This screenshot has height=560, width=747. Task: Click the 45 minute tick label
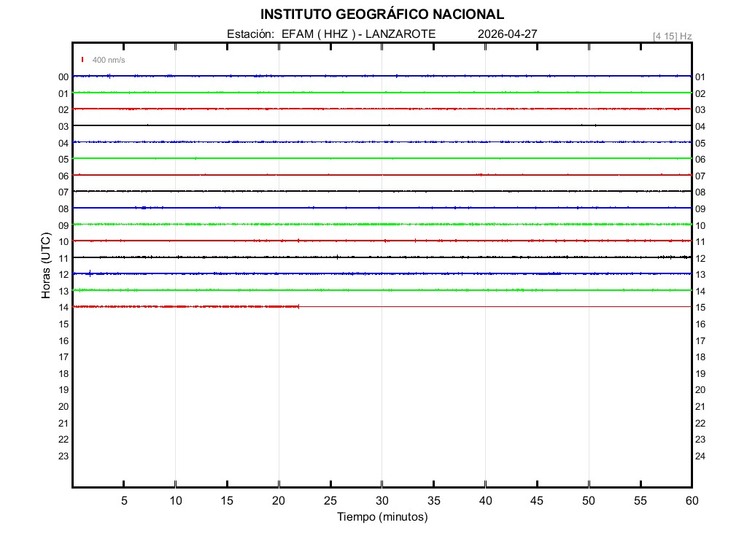537,501
